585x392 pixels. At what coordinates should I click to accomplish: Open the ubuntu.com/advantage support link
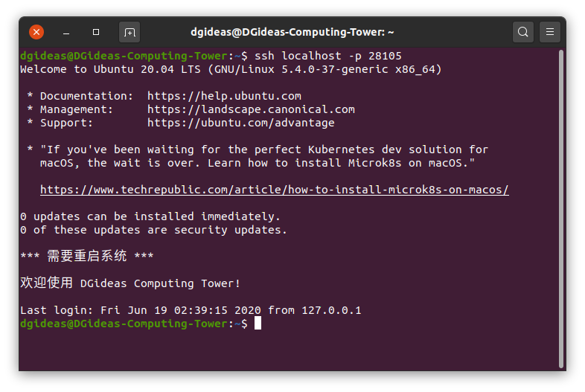[x=240, y=123]
